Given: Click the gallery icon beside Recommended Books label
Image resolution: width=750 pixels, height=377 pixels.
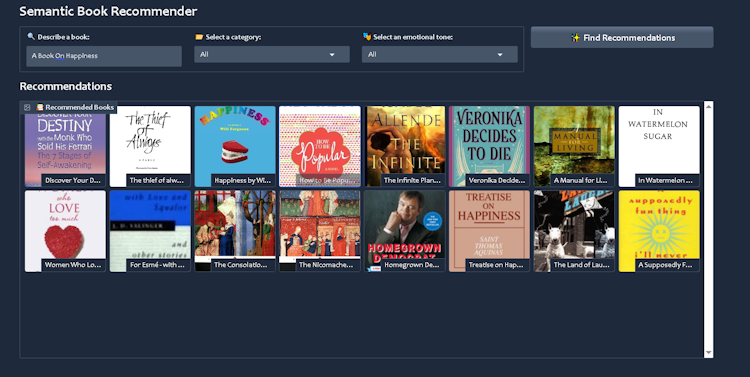Looking at the screenshot, I should coord(27,108).
